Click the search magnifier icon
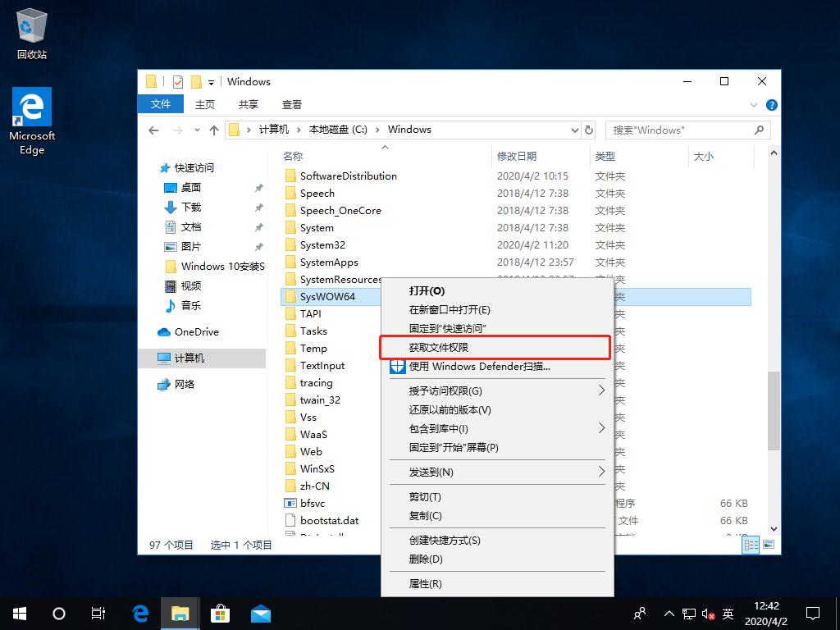The height and width of the screenshot is (630, 840). tap(759, 130)
